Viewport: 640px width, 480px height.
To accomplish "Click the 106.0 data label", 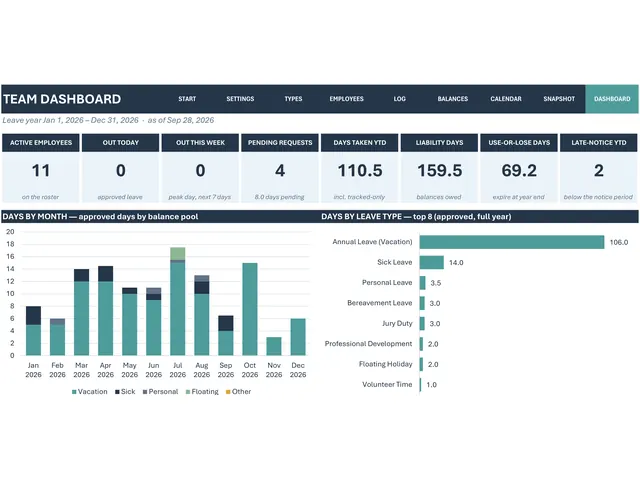I will point(619,242).
